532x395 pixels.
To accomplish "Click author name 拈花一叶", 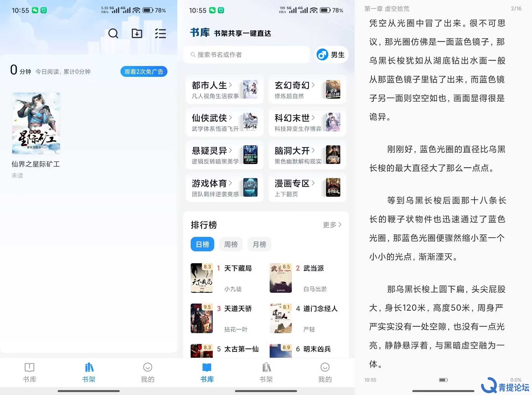I will (236, 329).
